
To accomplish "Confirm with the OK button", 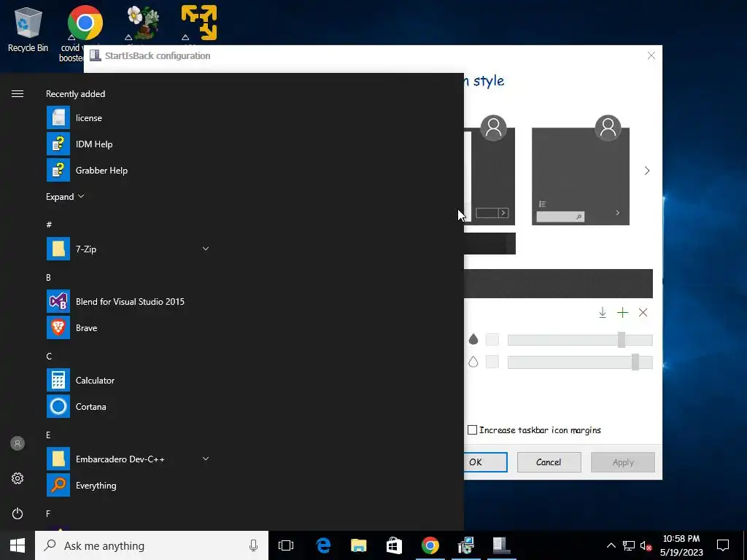I will [485, 462].
